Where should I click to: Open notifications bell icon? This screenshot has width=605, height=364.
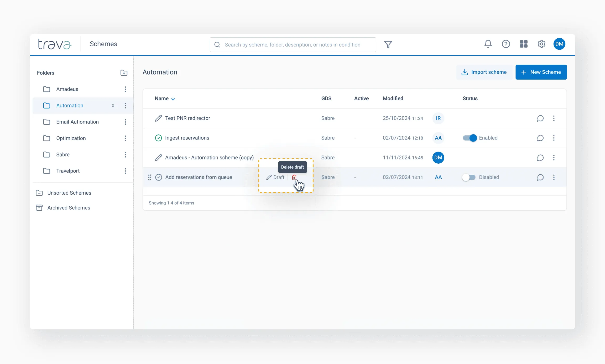coord(488,44)
